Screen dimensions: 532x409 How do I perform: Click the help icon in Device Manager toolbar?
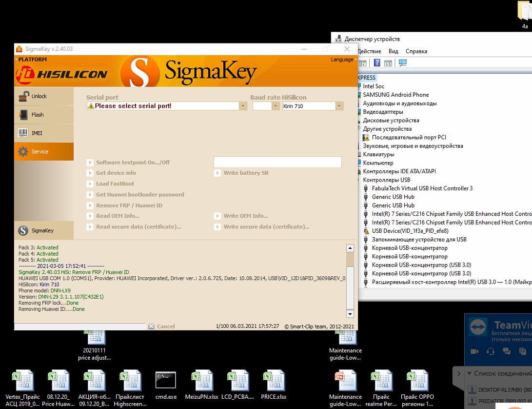point(377,63)
